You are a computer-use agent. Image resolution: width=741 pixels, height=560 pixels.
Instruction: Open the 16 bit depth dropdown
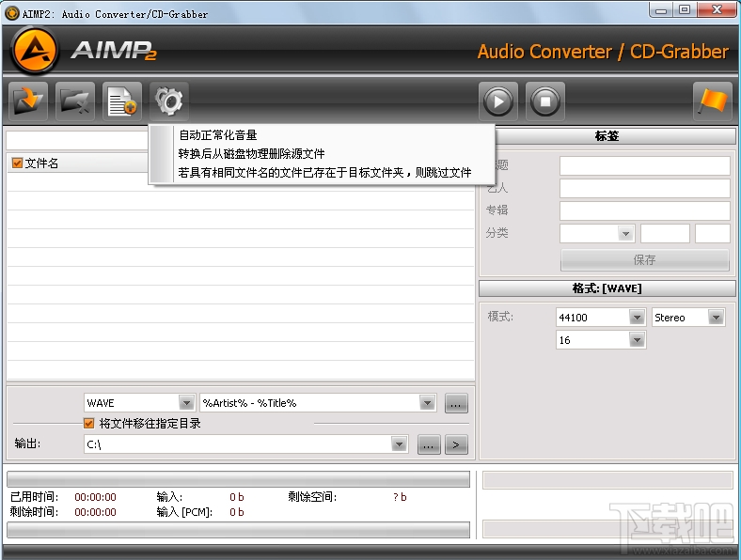tap(637, 340)
